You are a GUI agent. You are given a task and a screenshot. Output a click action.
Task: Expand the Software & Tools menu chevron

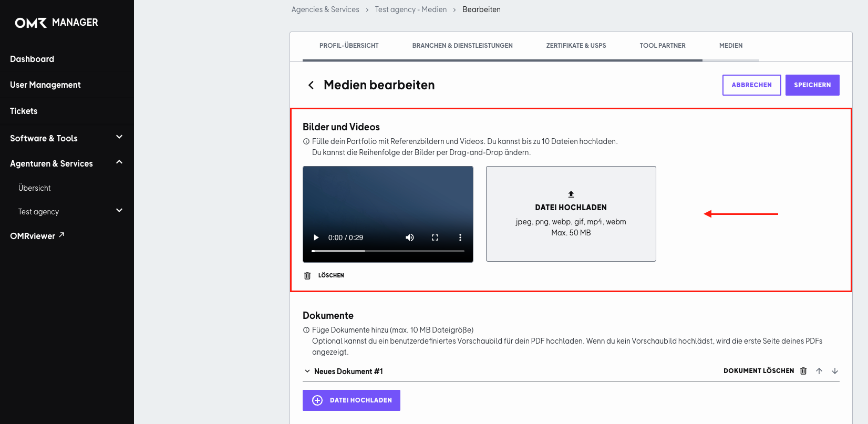(119, 137)
